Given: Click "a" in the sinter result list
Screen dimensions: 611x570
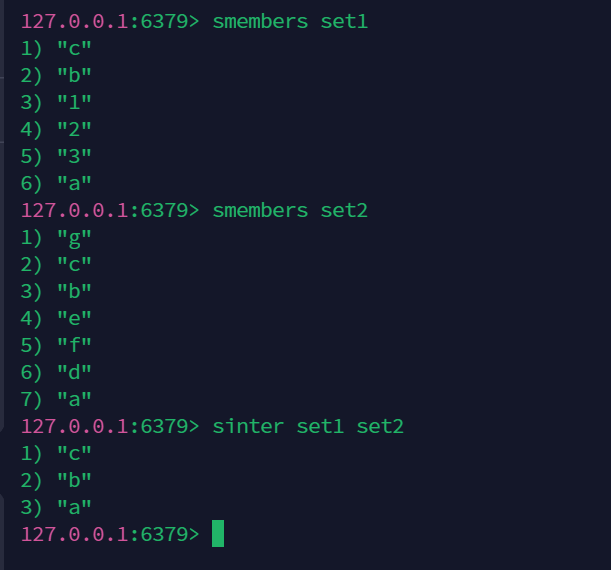Looking at the screenshot, I should 74,507.
